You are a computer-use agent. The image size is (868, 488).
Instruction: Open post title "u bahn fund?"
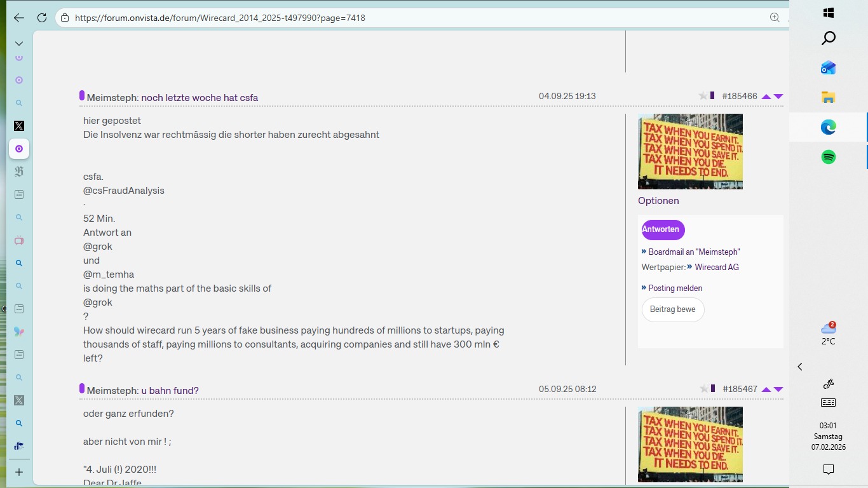pos(170,391)
